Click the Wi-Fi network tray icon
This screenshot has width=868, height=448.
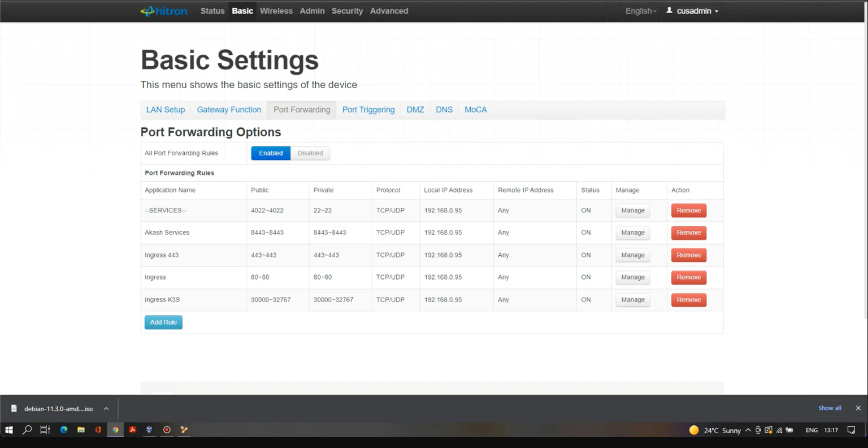[779, 430]
